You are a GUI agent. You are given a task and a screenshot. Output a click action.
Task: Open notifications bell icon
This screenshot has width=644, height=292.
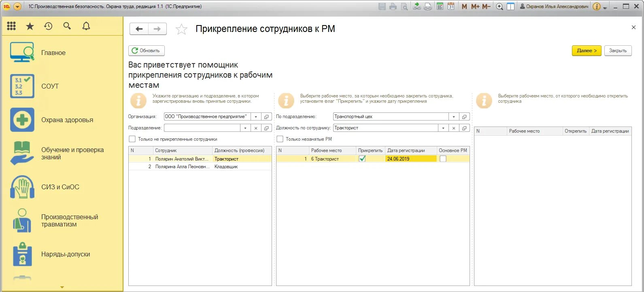(x=86, y=26)
